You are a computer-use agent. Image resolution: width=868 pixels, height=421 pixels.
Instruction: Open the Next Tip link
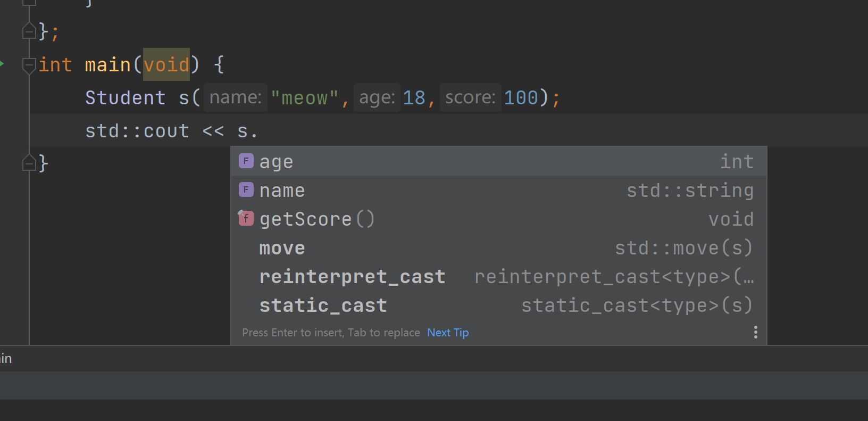[448, 333]
